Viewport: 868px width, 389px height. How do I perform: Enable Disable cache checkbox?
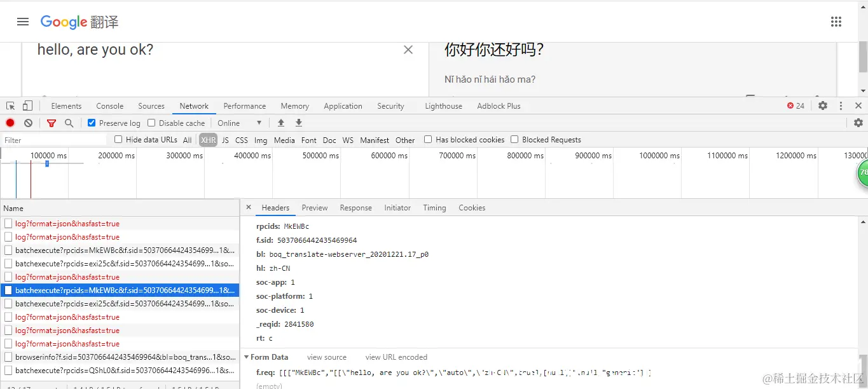coord(151,123)
